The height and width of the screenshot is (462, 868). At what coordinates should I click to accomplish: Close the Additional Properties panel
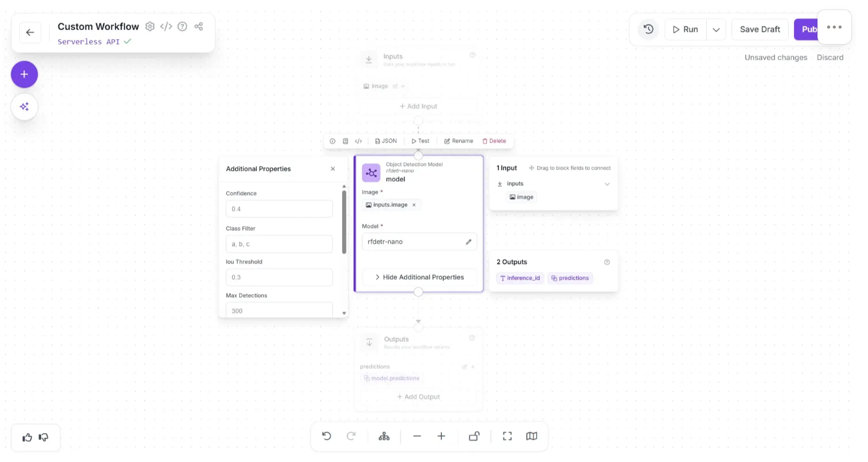coord(332,169)
